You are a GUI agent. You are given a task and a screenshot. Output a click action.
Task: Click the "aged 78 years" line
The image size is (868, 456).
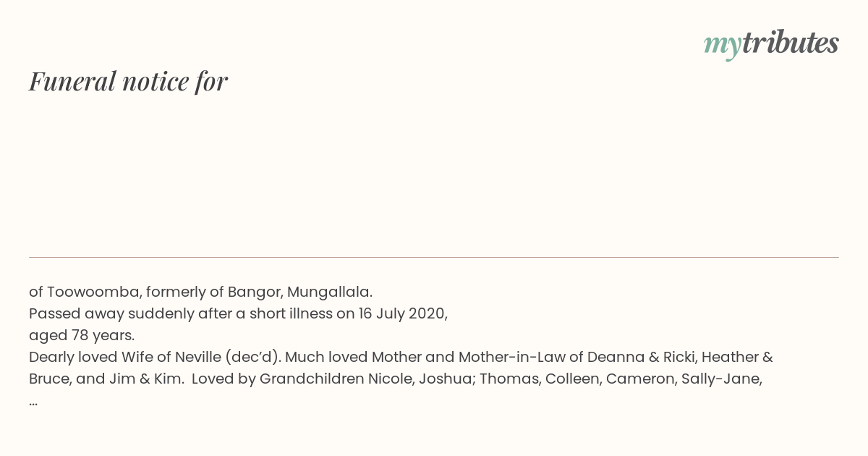point(82,336)
